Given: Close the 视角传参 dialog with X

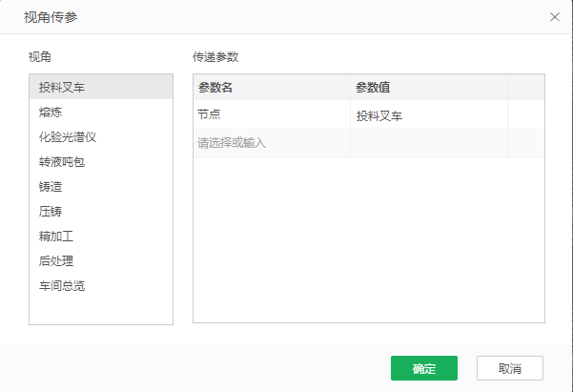Looking at the screenshot, I should coord(555,16).
